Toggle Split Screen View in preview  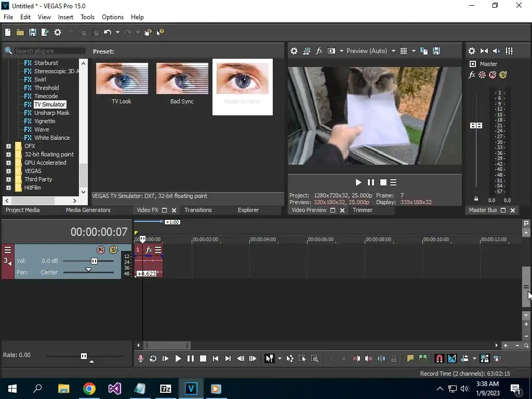pos(331,51)
